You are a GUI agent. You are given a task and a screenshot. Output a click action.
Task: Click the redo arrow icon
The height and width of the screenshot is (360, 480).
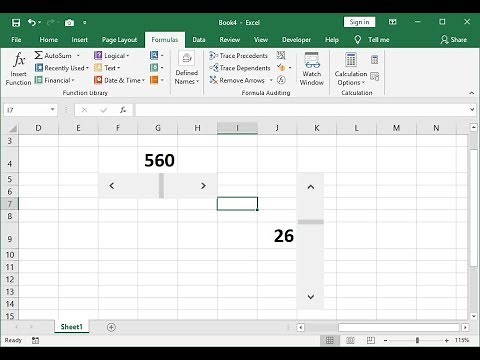pos(50,22)
